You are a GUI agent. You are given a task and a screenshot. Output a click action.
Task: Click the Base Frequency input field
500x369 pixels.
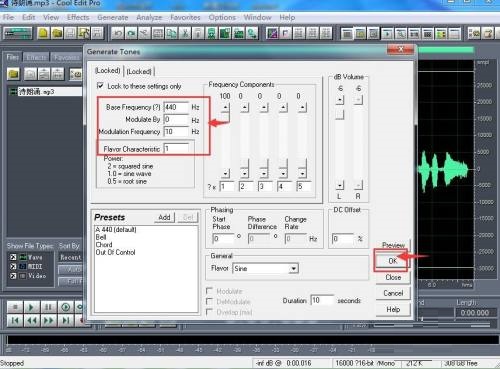pyautogui.click(x=176, y=107)
